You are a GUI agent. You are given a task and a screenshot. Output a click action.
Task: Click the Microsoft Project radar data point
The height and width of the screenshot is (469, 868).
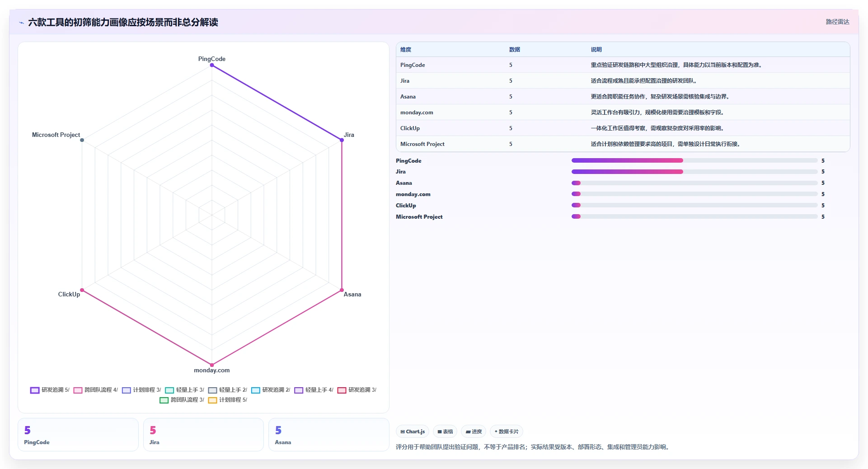[82, 140]
